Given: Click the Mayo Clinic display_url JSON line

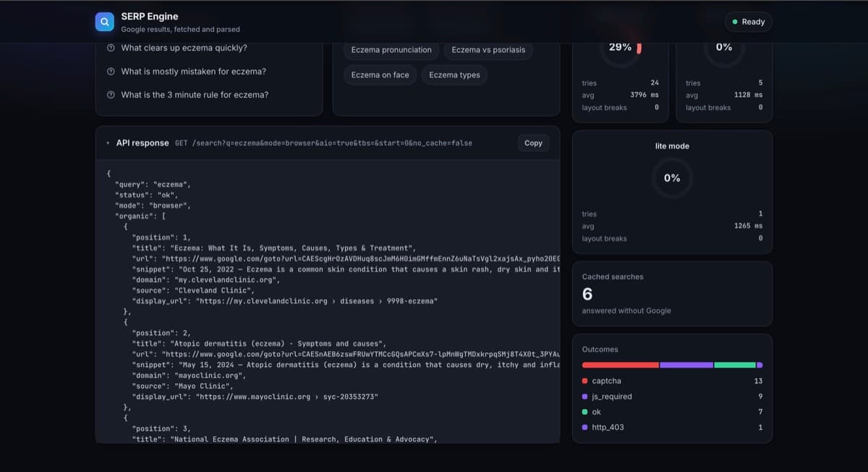Looking at the screenshot, I should pos(255,397).
